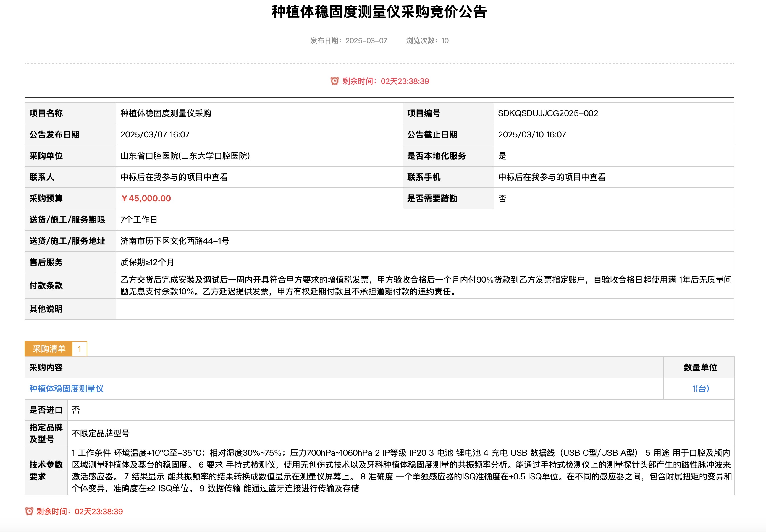Click the 联系手机 value cell
This screenshot has width=766, height=532.
pos(552,177)
